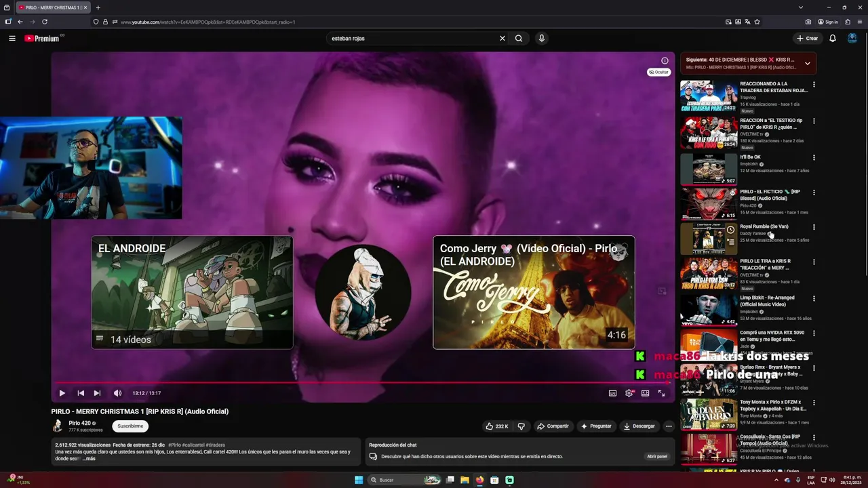Image resolution: width=868 pixels, height=488 pixels.
Task: Show video info cards icon
Action: (x=665, y=60)
